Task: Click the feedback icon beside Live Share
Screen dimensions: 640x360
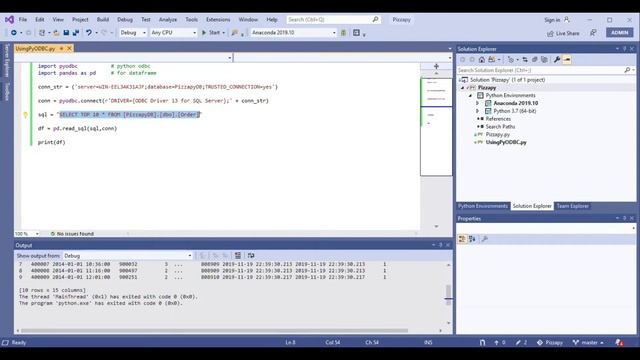Action: (x=593, y=33)
